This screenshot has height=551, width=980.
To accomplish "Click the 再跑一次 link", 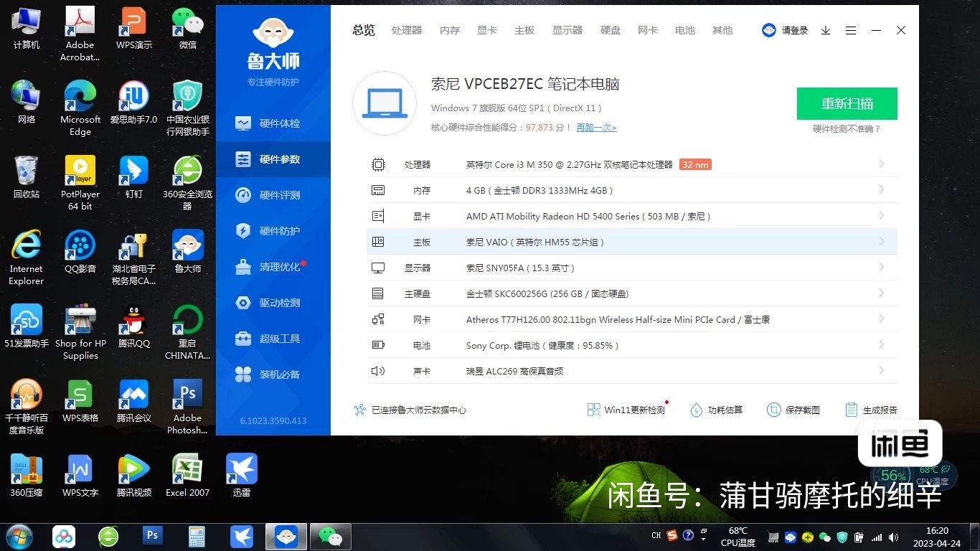I will (596, 128).
